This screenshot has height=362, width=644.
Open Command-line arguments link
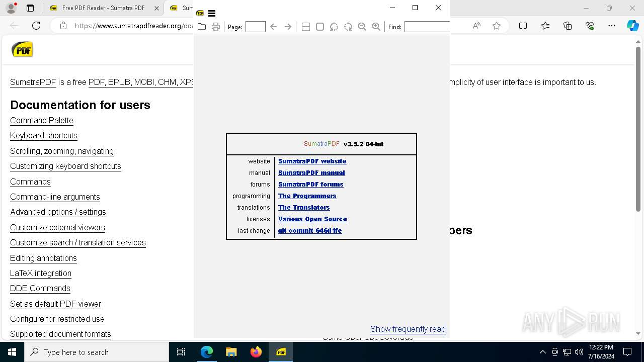(x=55, y=197)
